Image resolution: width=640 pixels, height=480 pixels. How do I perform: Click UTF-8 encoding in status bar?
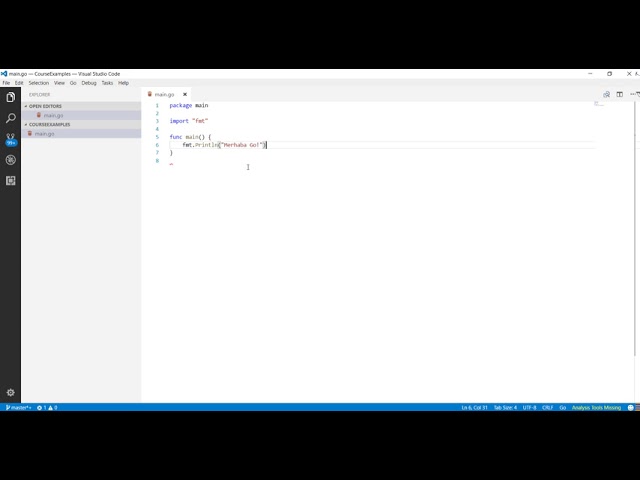point(529,407)
